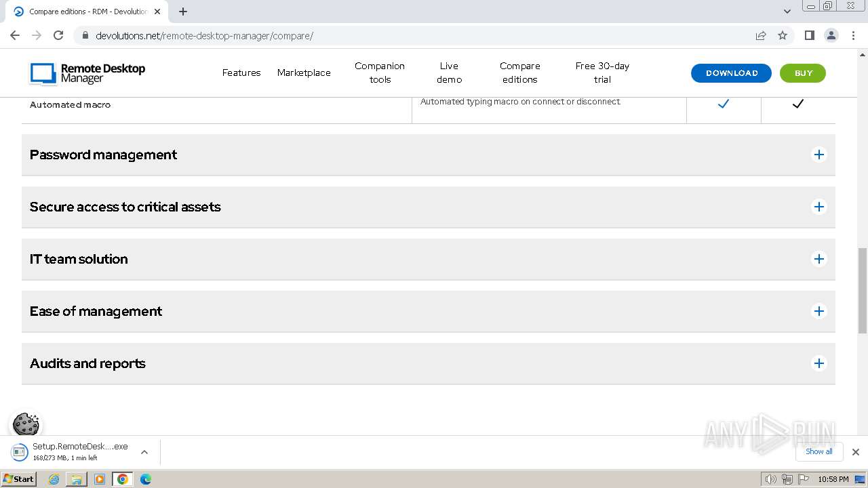
Task: Launch media player from taskbar
Action: (100, 479)
